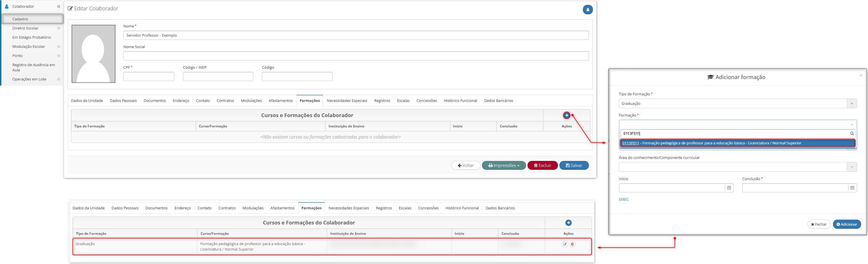Screen dimensions: 868x264
Task: Open the Formação dropdown arrow
Action: tap(851, 125)
